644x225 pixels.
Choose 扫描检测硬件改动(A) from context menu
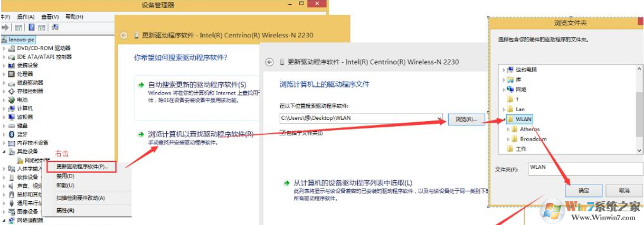coord(80,198)
